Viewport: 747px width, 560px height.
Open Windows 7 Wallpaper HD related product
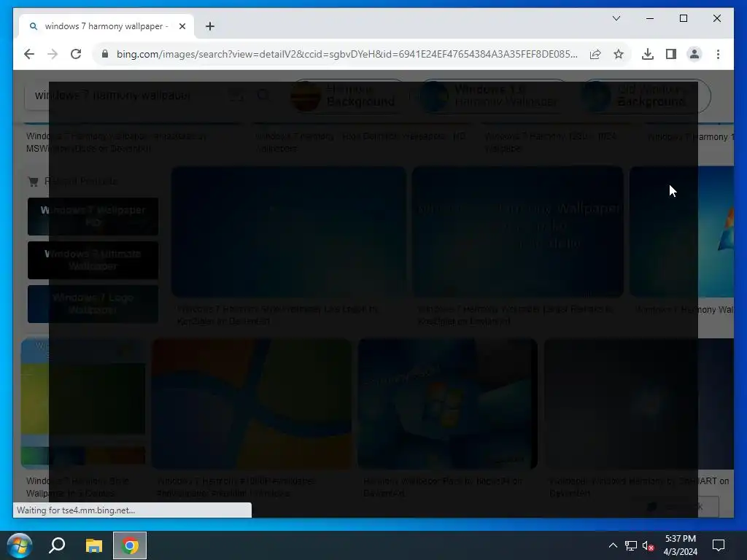point(93,217)
